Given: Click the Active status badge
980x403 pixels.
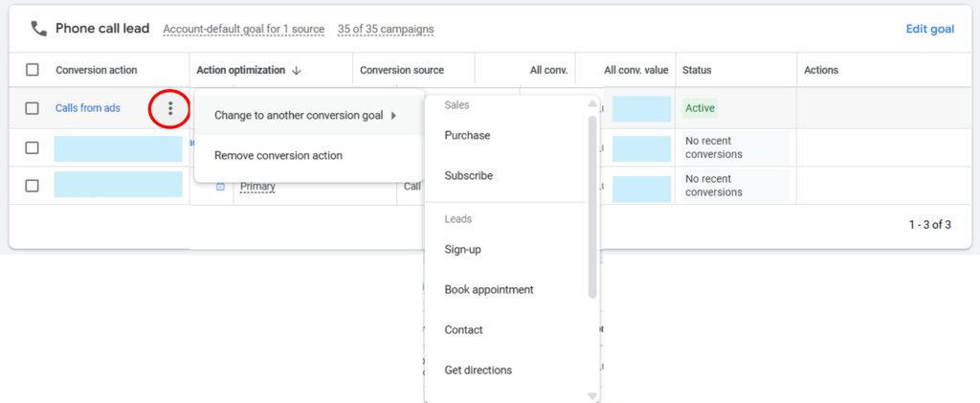Looking at the screenshot, I should 700,108.
